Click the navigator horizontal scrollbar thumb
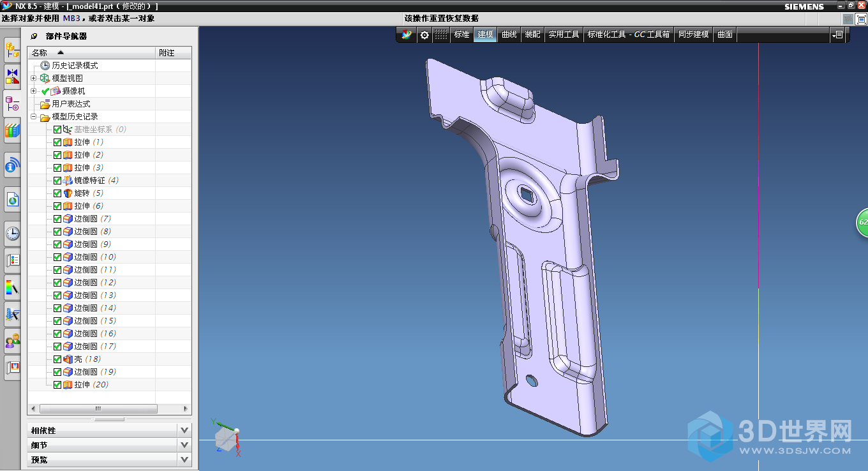 tap(98, 408)
